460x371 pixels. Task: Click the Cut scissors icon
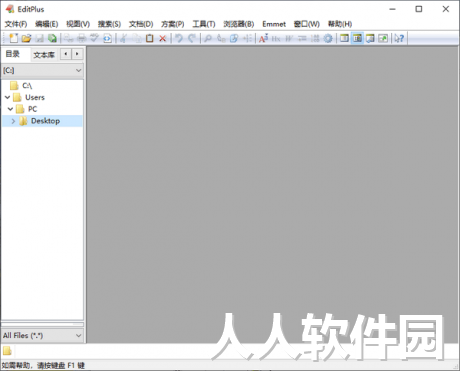124,38
